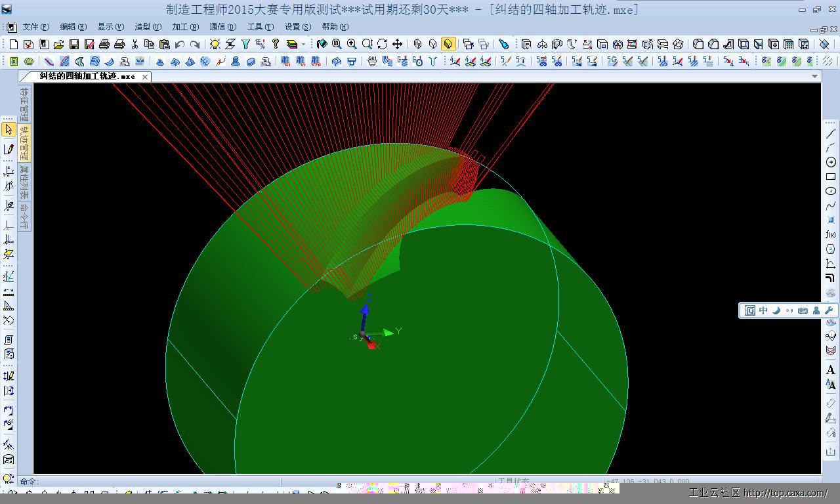
Task: Click the question mark help icon
Action: [276, 44]
